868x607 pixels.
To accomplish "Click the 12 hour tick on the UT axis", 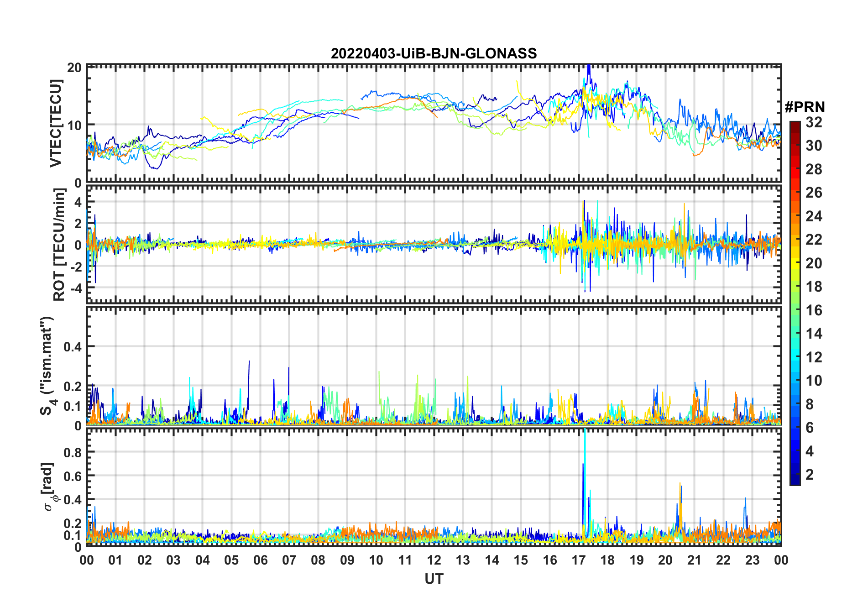I will click(434, 560).
